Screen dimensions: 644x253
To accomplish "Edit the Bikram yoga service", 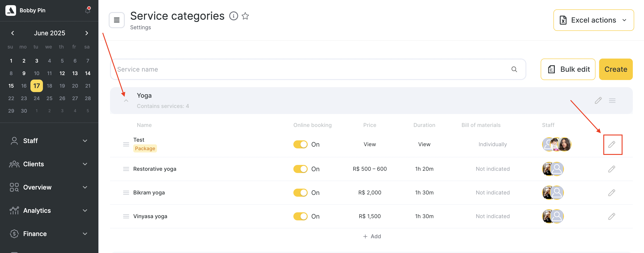I will (612, 193).
